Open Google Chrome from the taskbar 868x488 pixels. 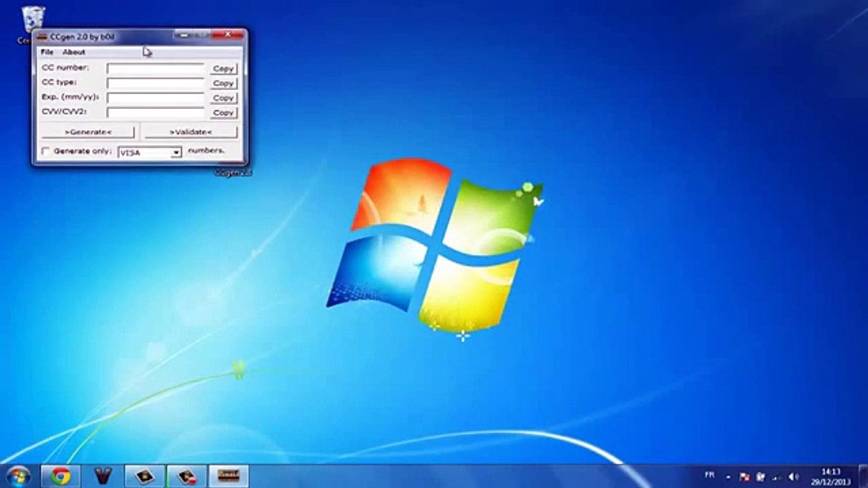click(60, 476)
